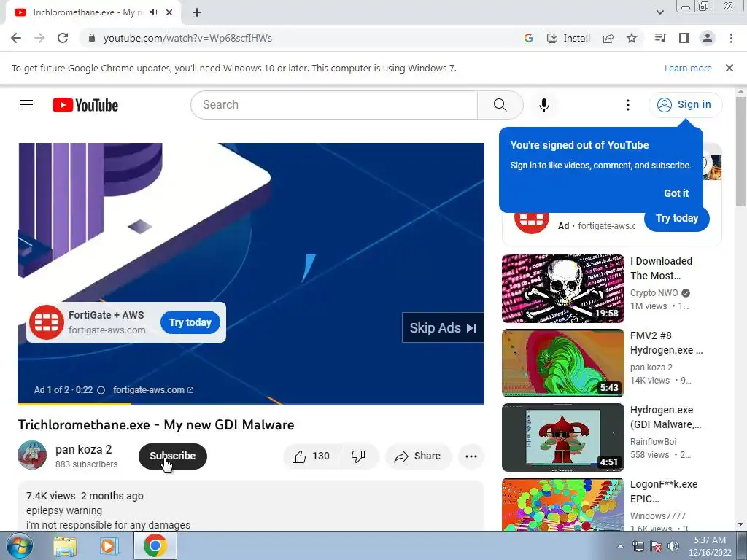Dismiss signed-out popup with Got it

point(676,193)
